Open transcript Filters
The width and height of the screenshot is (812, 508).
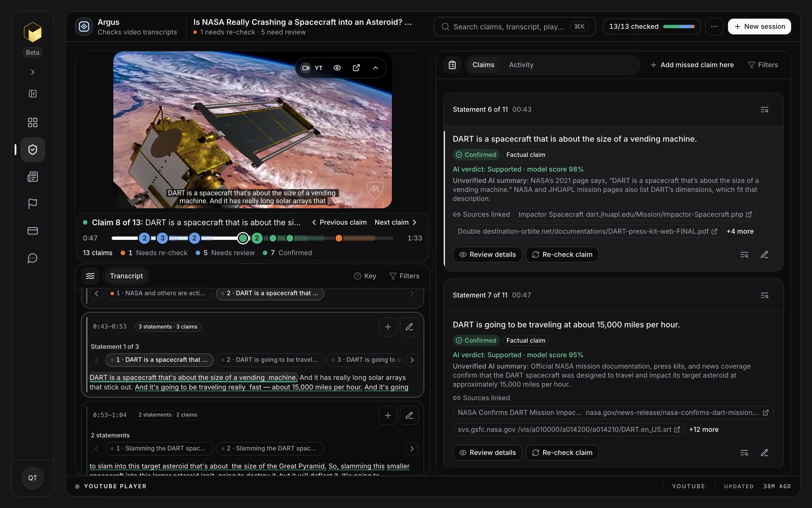pyautogui.click(x=404, y=276)
